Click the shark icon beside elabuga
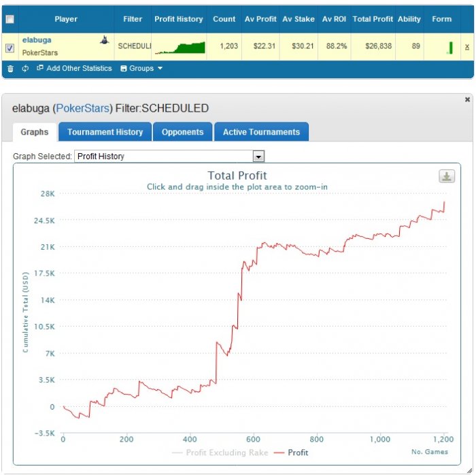The height and width of the screenshot is (475, 476). pos(105,40)
